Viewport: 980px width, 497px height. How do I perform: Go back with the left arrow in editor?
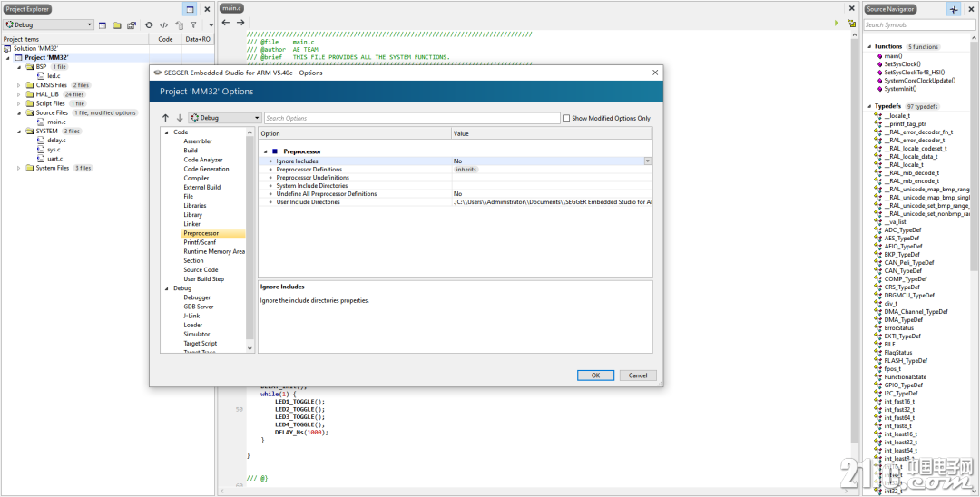tap(226, 23)
